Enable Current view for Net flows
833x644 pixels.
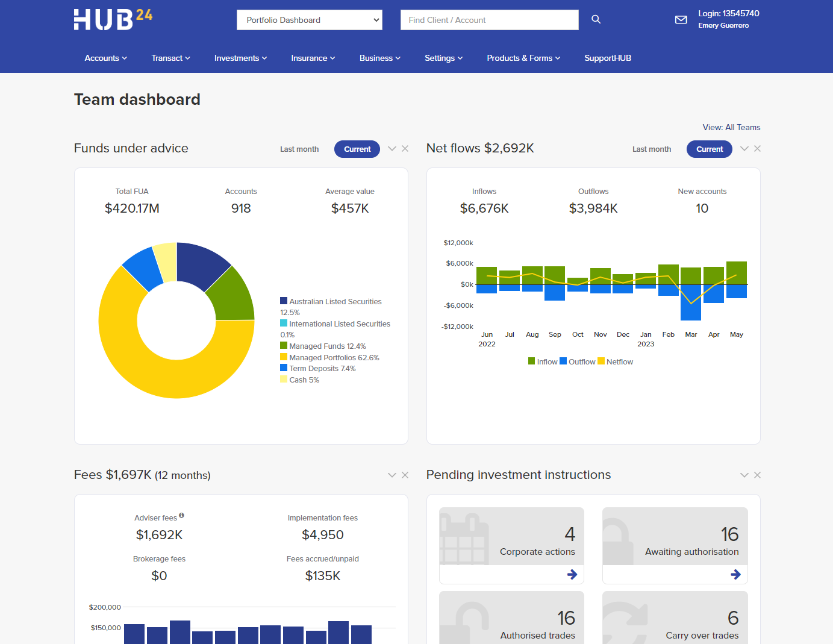709,149
